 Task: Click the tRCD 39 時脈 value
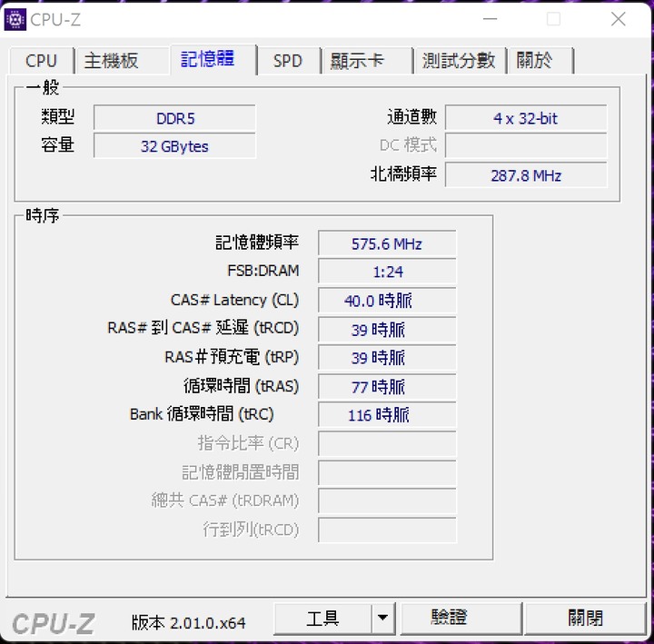coord(387,329)
